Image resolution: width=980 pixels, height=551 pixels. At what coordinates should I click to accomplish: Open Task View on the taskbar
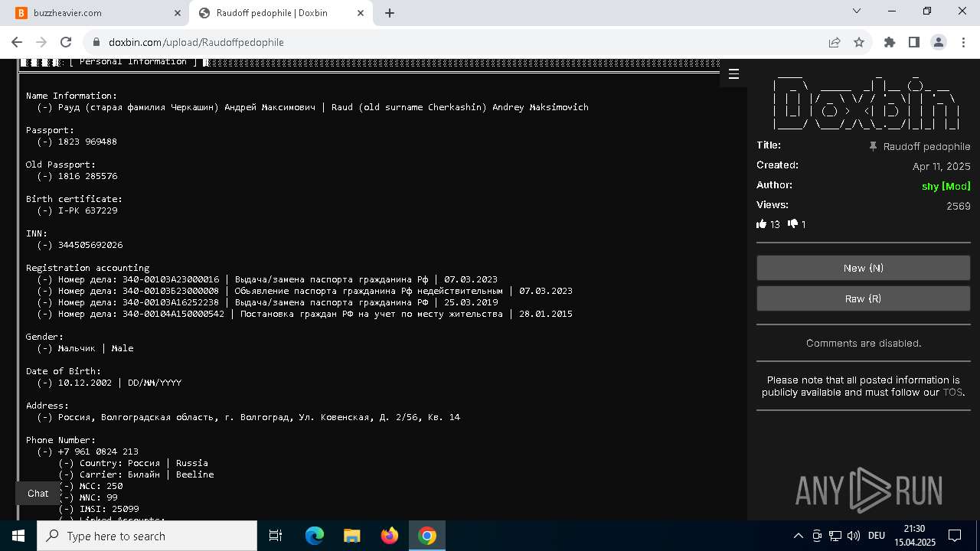tap(276, 536)
